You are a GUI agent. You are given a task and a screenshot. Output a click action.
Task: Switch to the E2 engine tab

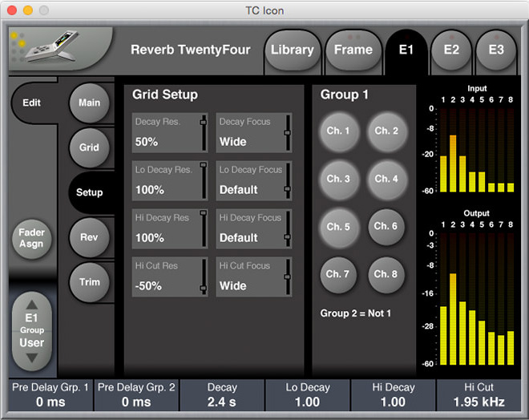click(x=451, y=50)
